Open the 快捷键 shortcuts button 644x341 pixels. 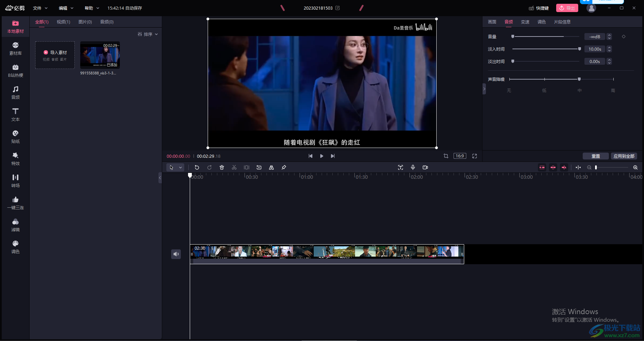click(539, 8)
